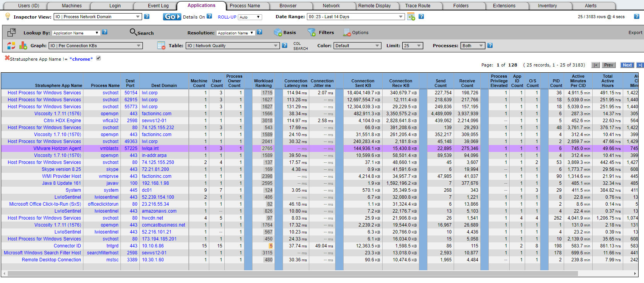
Task: Open the Inspector View dropdown
Action: point(98,17)
